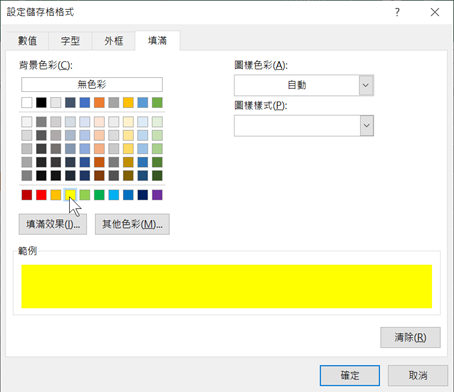Pick bright red in the standard colors row
454x392 pixels.
[41, 195]
